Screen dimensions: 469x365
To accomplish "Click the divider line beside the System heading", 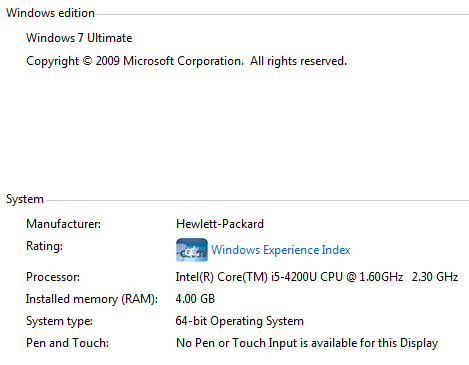I will tap(257, 201).
